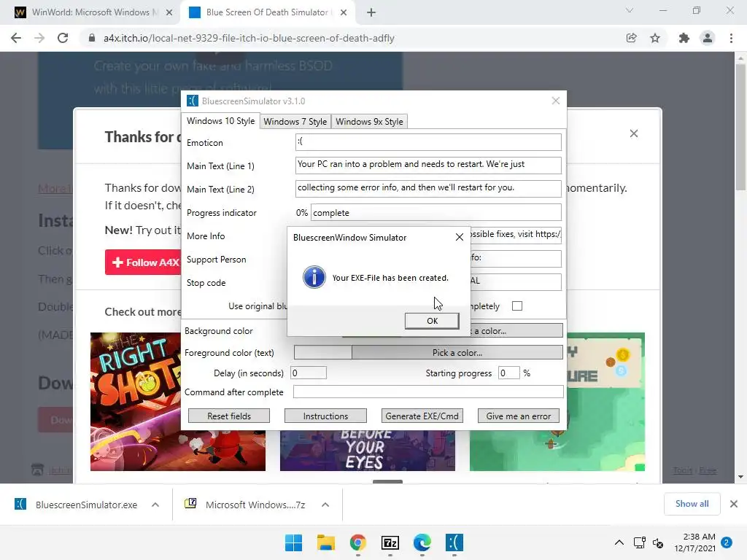
Task: Click the blue information icon in dialog
Action: tap(314, 277)
